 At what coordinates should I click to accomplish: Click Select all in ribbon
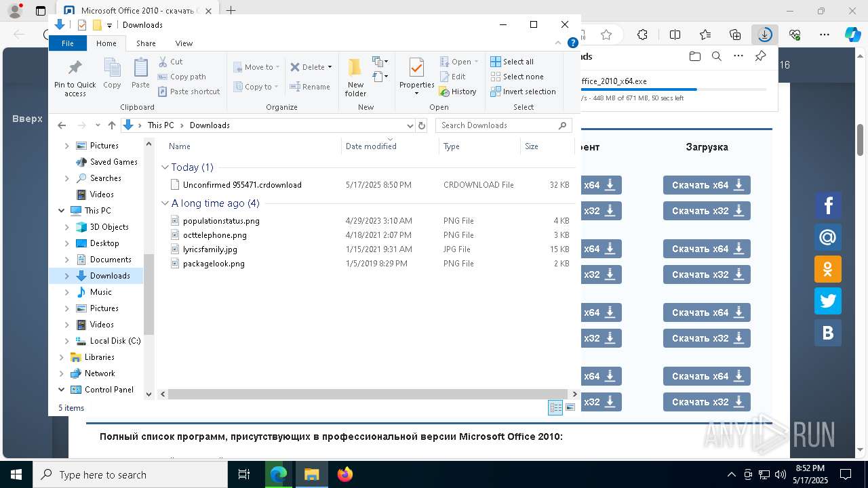click(512, 62)
